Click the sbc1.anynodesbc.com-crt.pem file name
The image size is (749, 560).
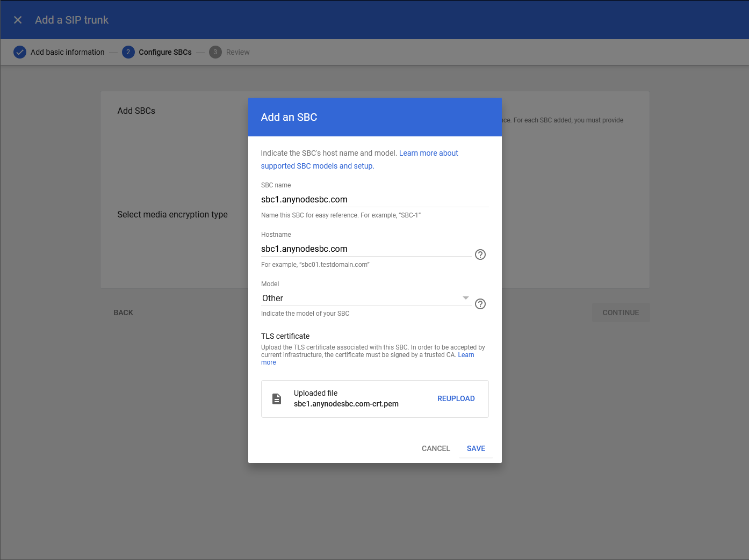346,404
